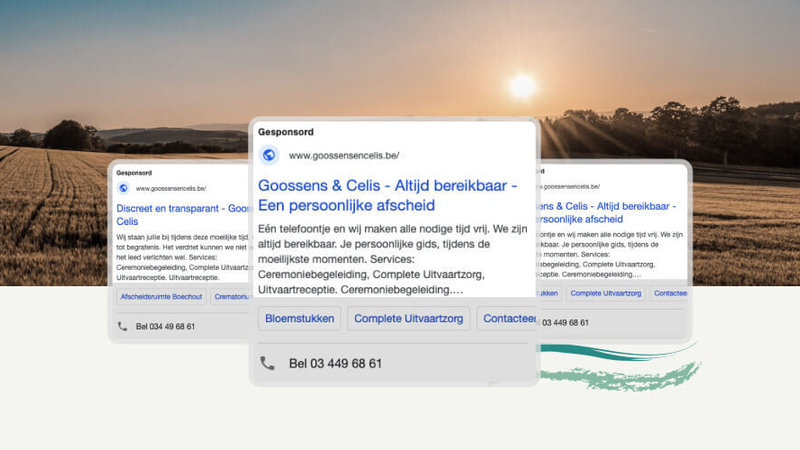Click the globe icon in the center ad
This screenshot has width=800, height=450.
tap(268, 155)
